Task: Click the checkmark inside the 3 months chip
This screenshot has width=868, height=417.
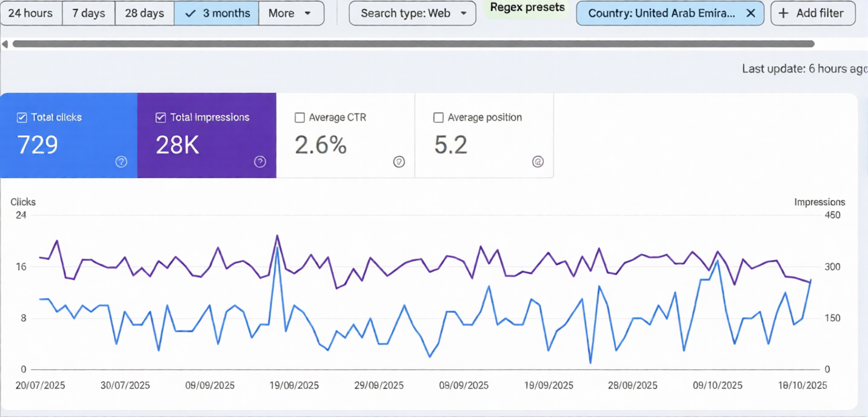Action: (192, 13)
